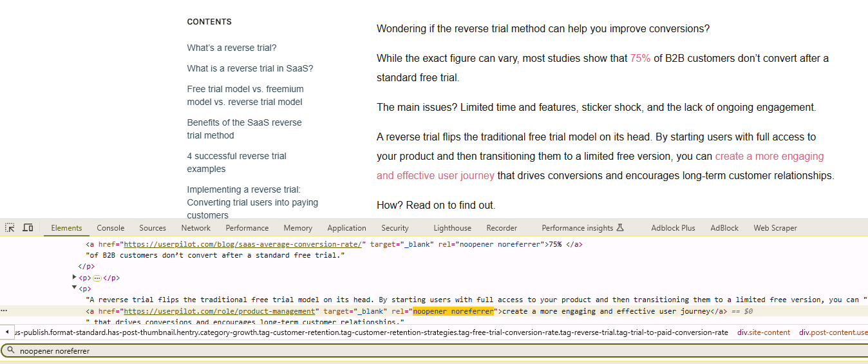Follow the 'create a more engaging' article link
Screen dimensions: 868x364
pos(769,156)
